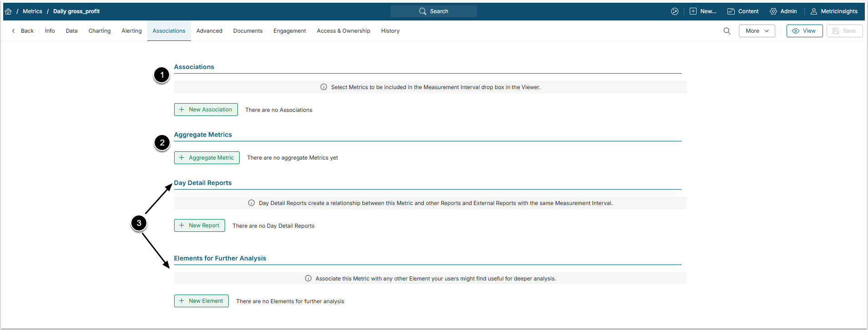Add a New Report

pos(200,225)
